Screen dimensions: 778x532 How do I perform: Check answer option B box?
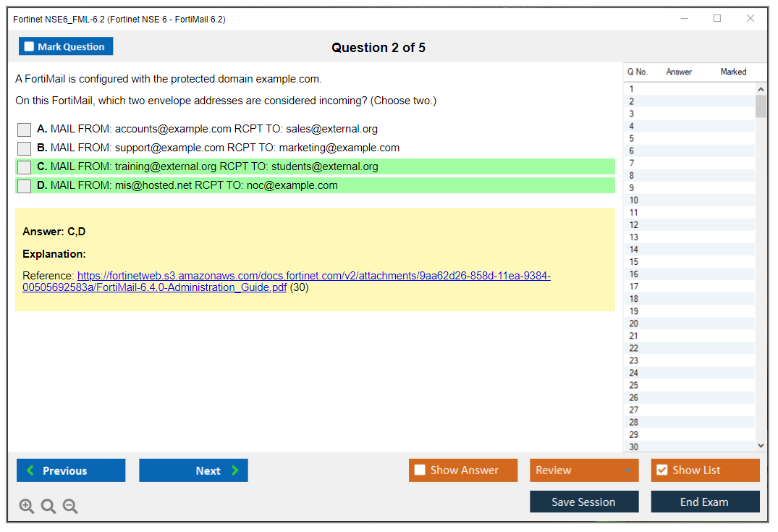(25, 148)
